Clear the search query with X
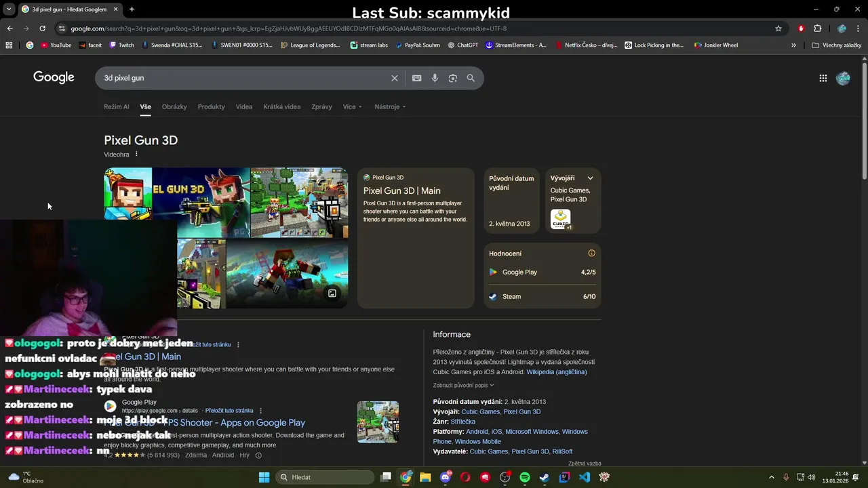The image size is (868, 488). [x=395, y=78]
